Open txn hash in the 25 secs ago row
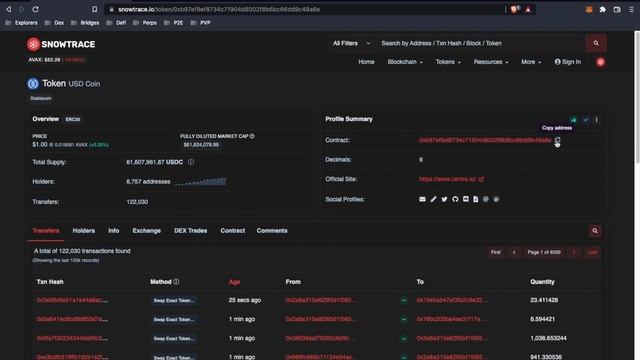Screen dimensions: 640x360 (x=72, y=300)
